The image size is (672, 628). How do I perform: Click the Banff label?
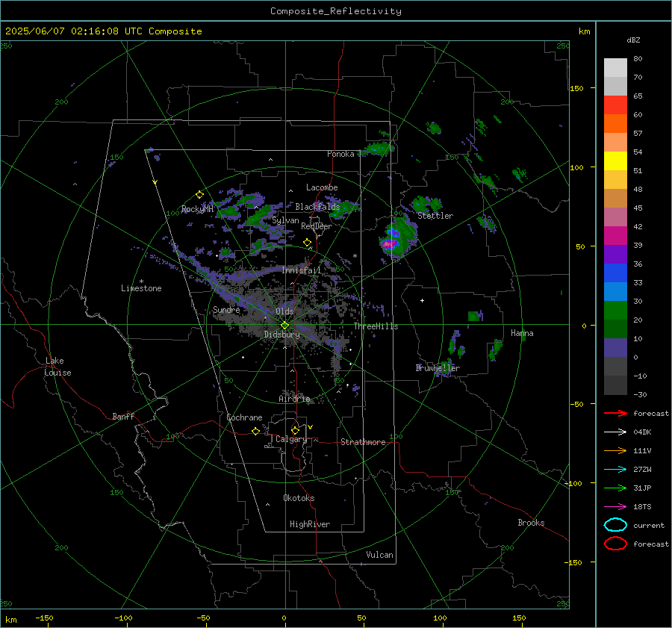(123, 417)
